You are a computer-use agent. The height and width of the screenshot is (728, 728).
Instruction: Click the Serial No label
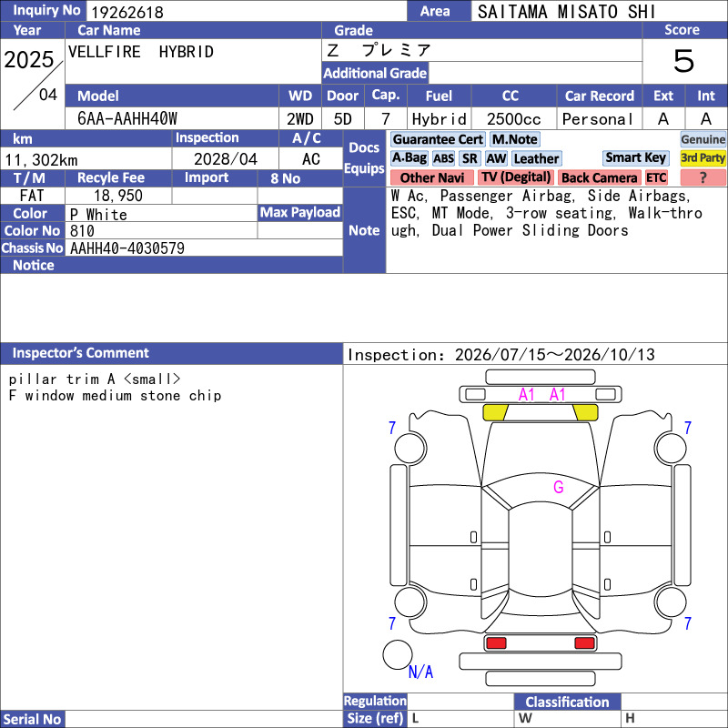click(x=32, y=719)
